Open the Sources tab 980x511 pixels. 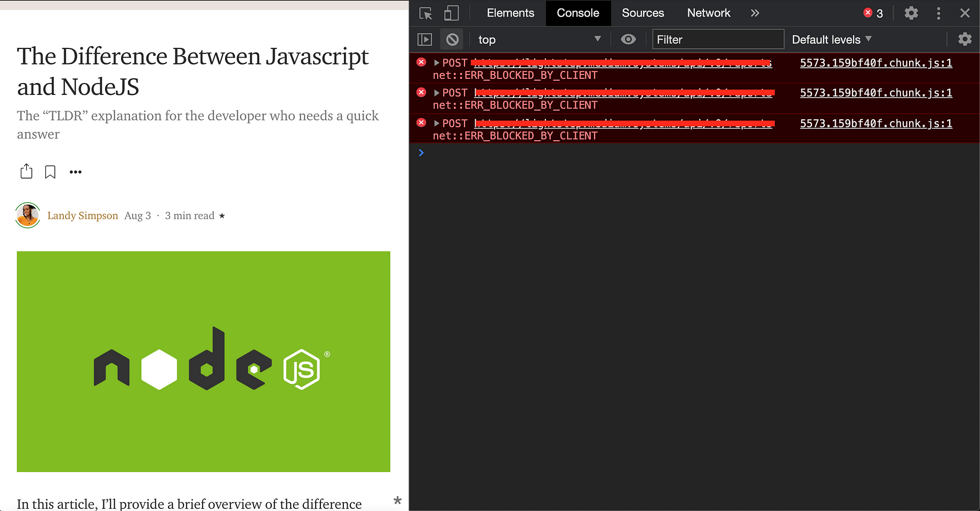642,13
